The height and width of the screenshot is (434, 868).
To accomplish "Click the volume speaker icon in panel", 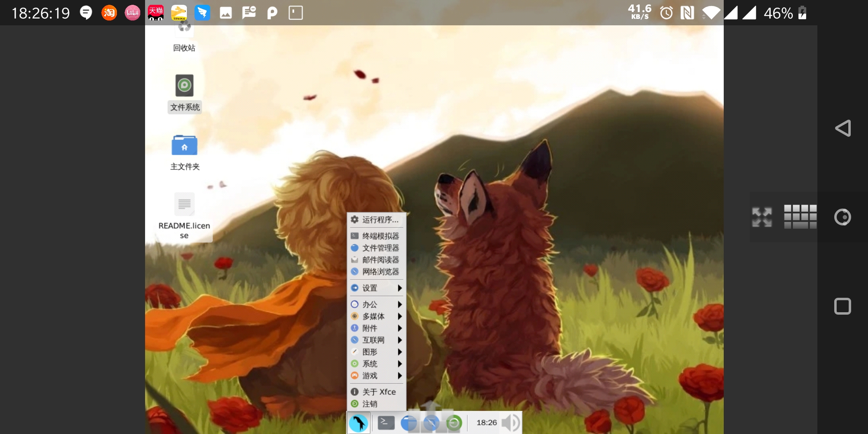I will click(511, 423).
